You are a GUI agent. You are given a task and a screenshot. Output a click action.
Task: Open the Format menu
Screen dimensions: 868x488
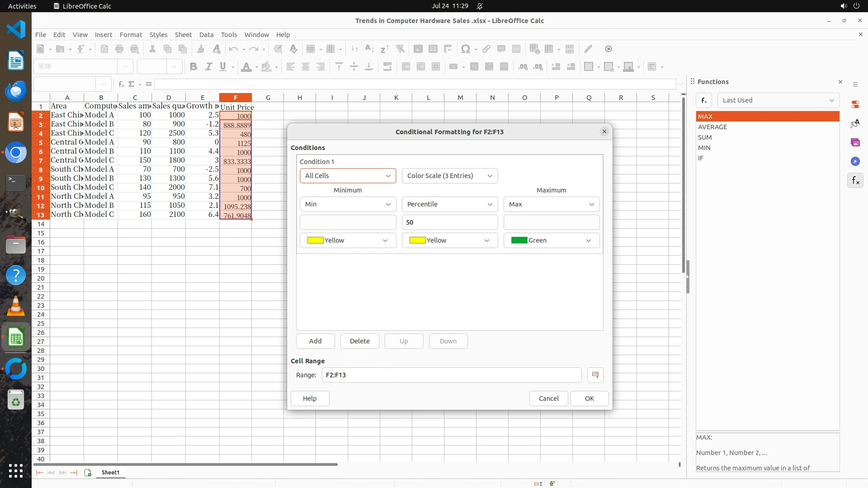tap(131, 35)
